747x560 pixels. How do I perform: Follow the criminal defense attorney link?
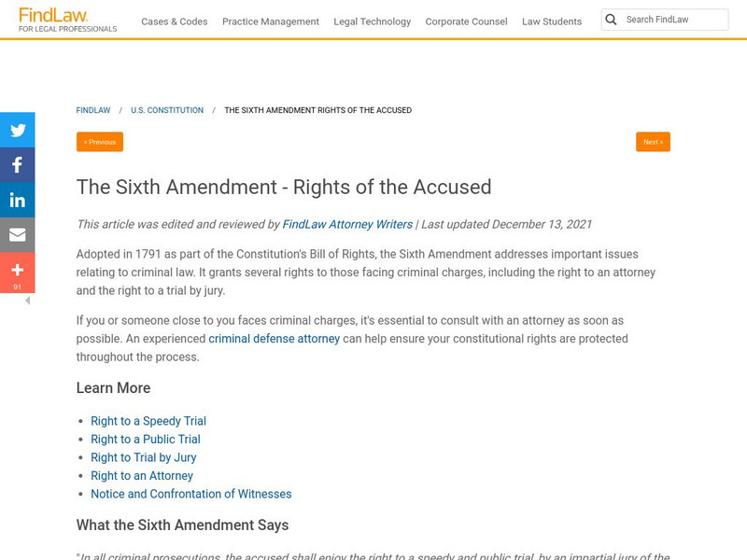[x=274, y=339]
